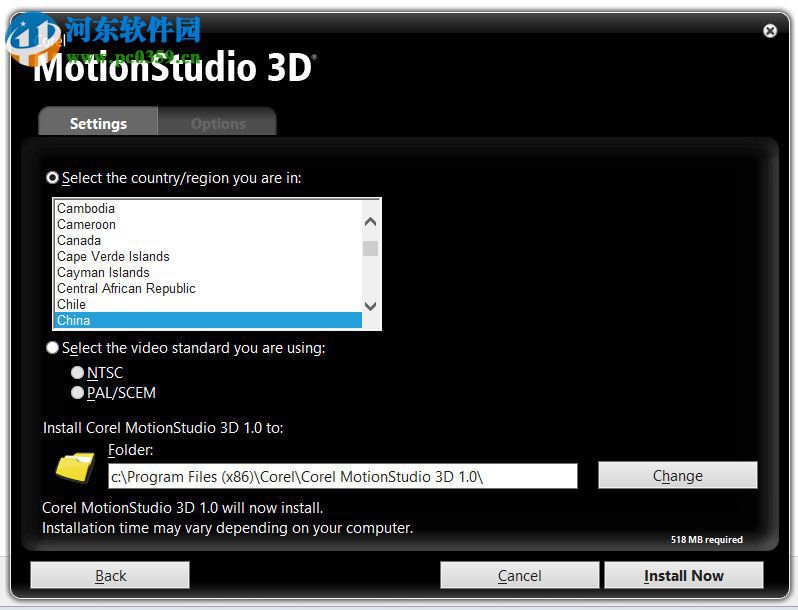This screenshot has height=610, width=798.
Task: Select Central African Republic in the list
Action: (208, 288)
